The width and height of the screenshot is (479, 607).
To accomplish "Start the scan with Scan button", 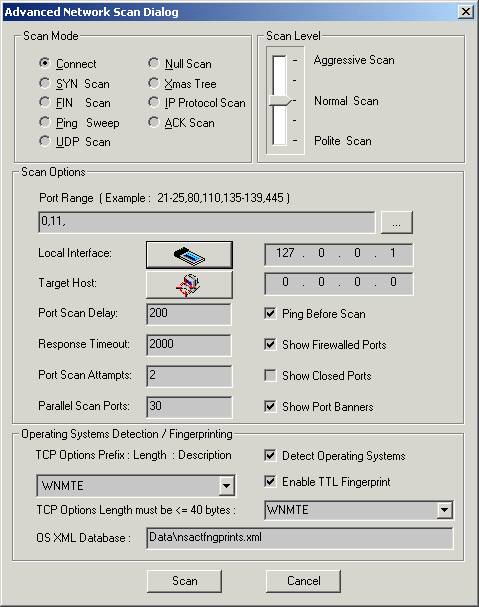I will 184,581.
